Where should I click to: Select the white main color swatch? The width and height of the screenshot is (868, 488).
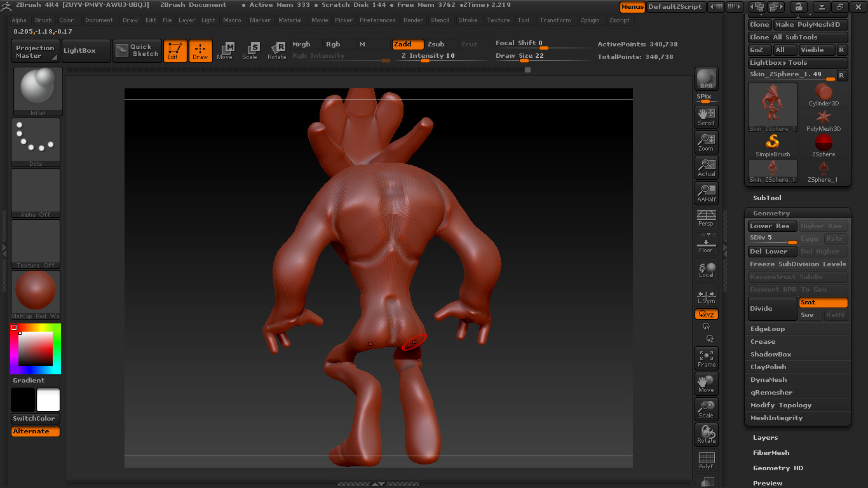point(48,400)
